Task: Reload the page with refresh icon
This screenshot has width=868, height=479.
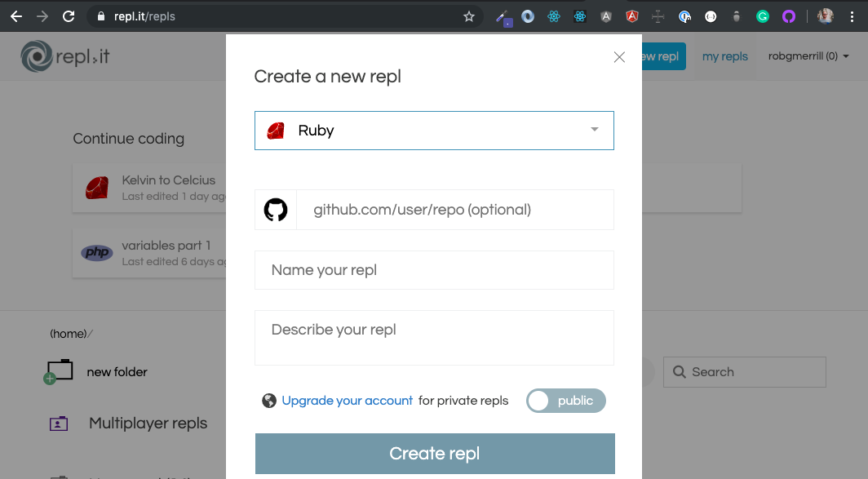Action: [x=69, y=16]
